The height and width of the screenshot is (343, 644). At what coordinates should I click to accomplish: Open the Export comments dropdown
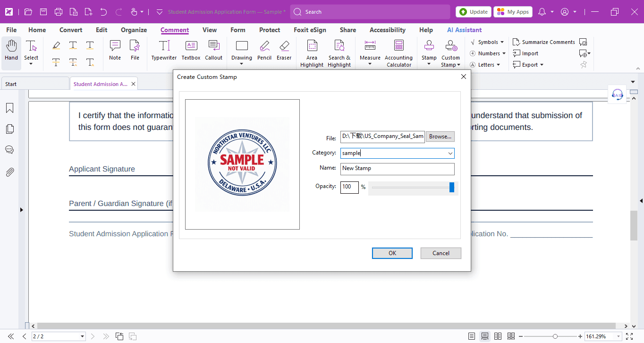pos(542,65)
